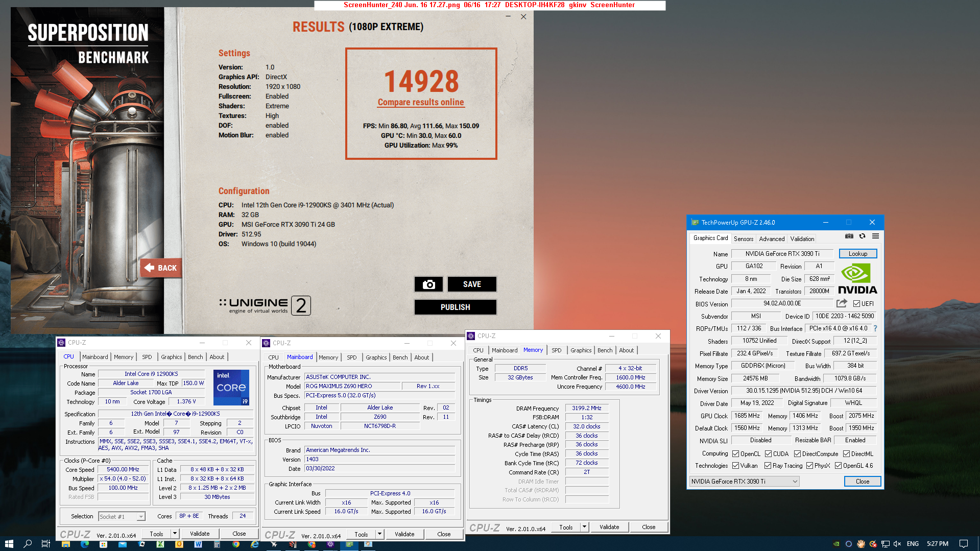Screen dimensions: 980x551
Task: Click the NVIDIA logo in GPU-Z
Action: [857, 279]
